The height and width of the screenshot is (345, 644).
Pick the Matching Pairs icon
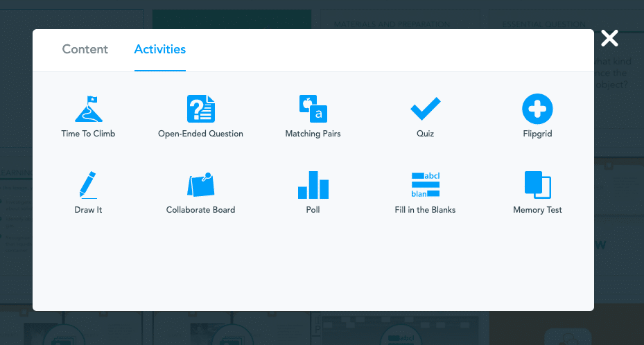[x=313, y=109]
